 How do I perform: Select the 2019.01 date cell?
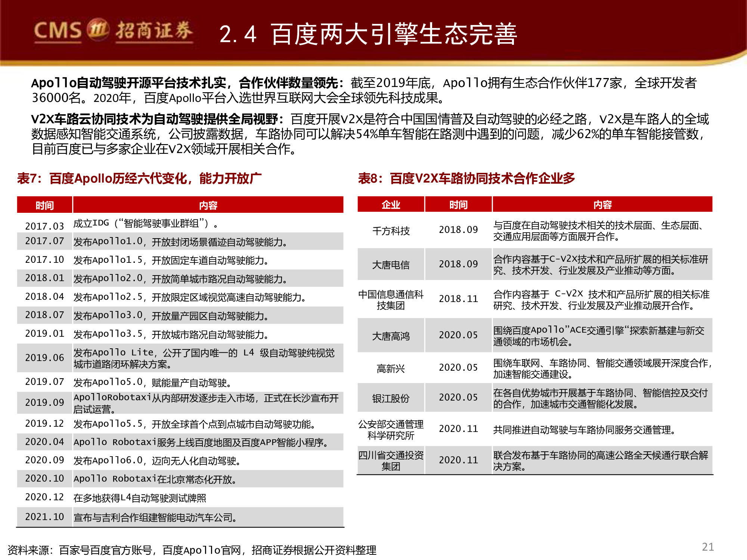click(x=44, y=333)
